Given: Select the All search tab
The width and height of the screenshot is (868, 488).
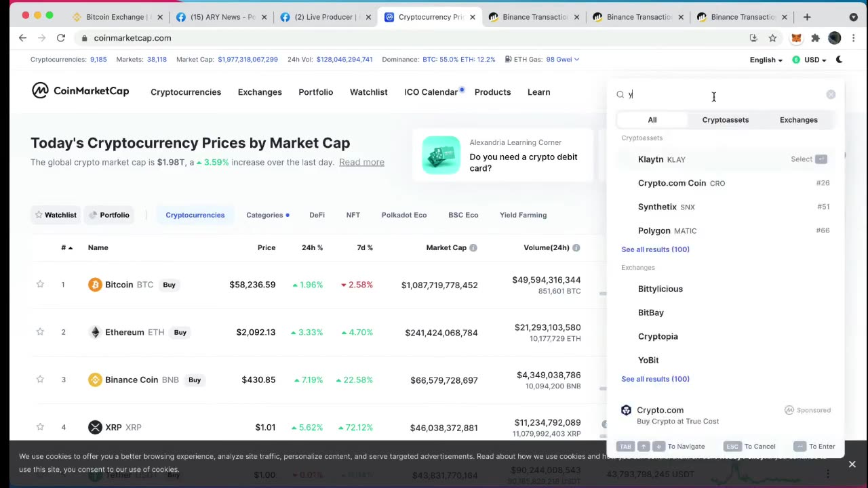Looking at the screenshot, I should coord(652,120).
